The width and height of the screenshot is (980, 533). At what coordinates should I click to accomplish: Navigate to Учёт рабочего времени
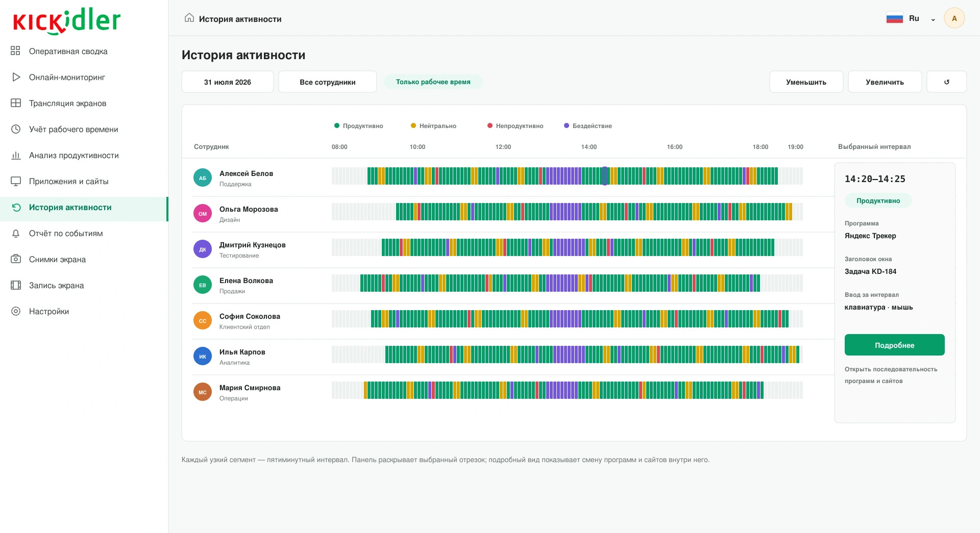pos(84,129)
